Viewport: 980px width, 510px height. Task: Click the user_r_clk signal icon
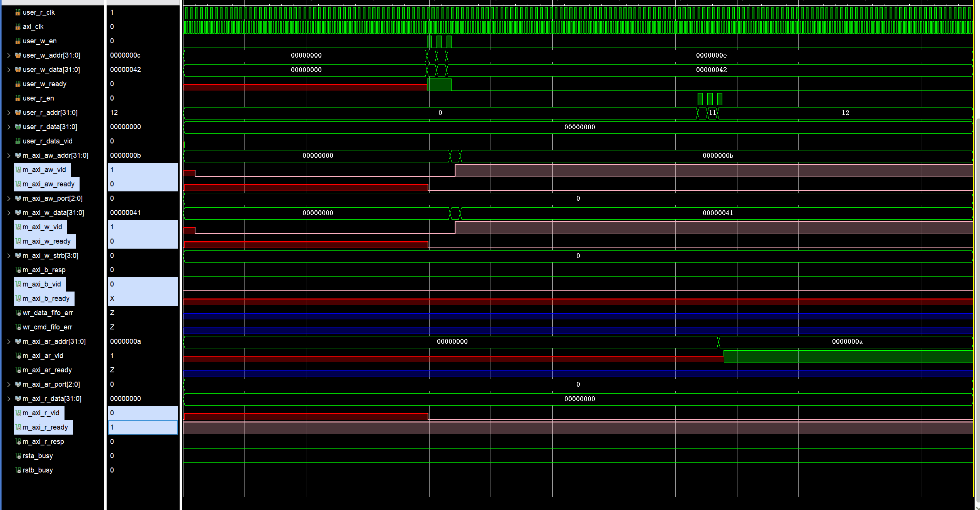(18, 12)
